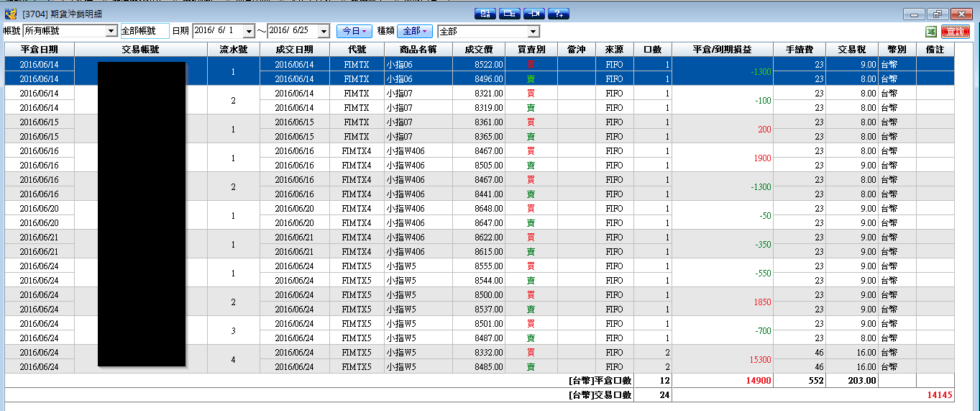
Task: Click the net total 14145
Action: pos(940,394)
